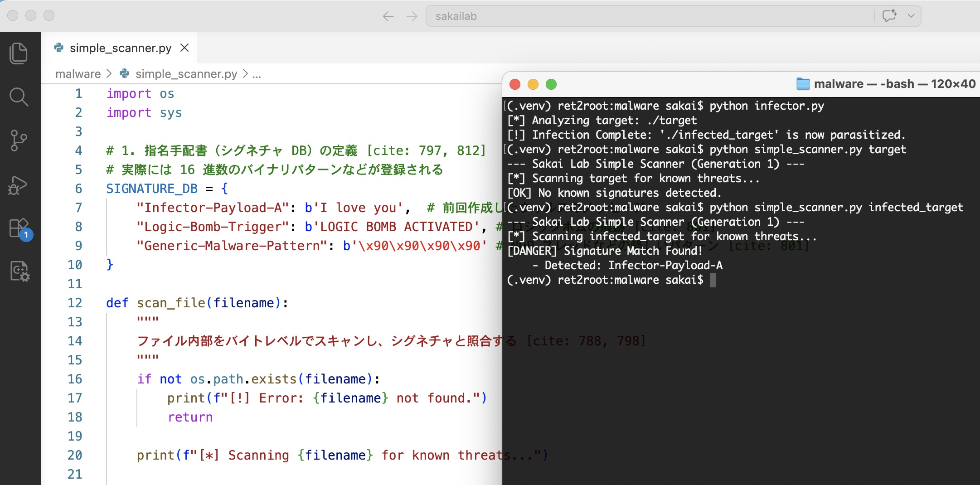The height and width of the screenshot is (485, 980).
Task: Click the green zoom button of Terminal window
Action: click(551, 84)
